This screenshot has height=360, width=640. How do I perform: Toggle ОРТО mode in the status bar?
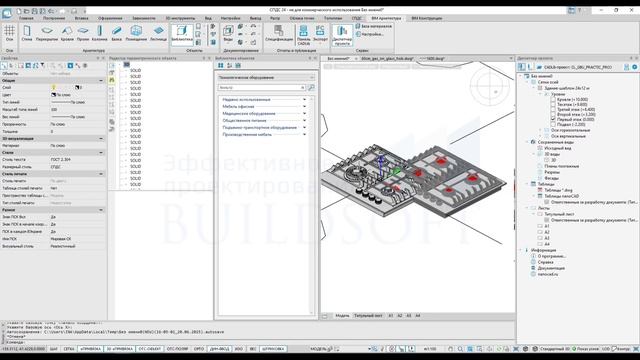coord(199,349)
